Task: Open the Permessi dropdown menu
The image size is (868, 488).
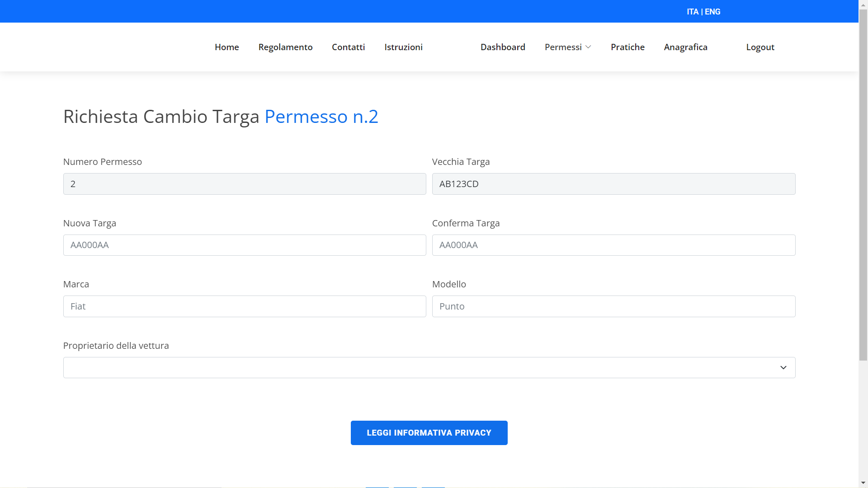Action: (x=563, y=47)
